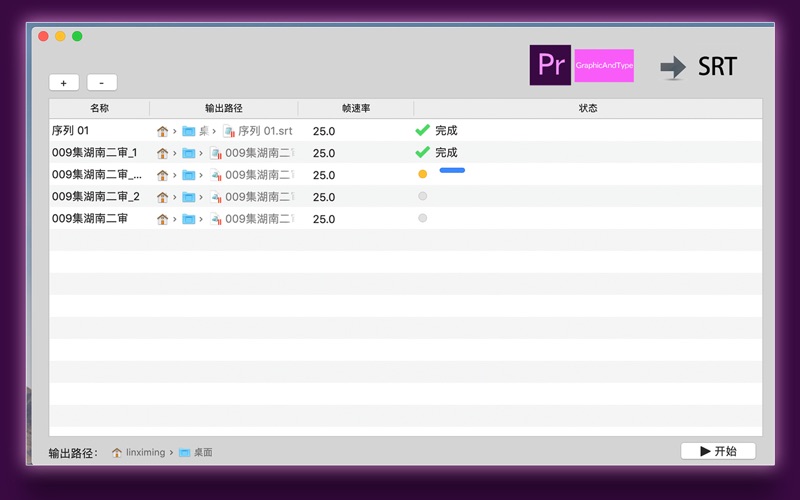Click the Premiere Pro logo icon
The width and height of the screenshot is (800, 500).
tap(550, 65)
